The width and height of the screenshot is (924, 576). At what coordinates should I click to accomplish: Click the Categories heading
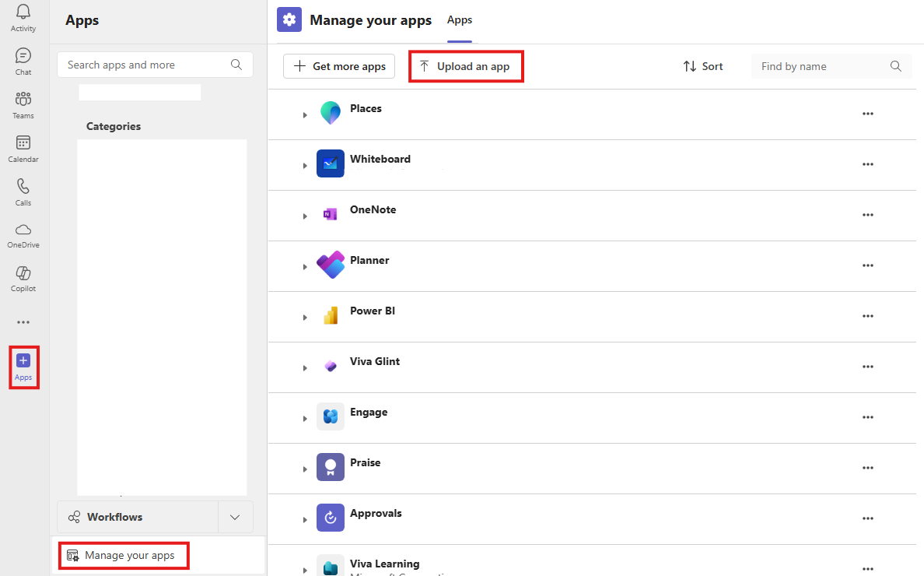coord(114,126)
